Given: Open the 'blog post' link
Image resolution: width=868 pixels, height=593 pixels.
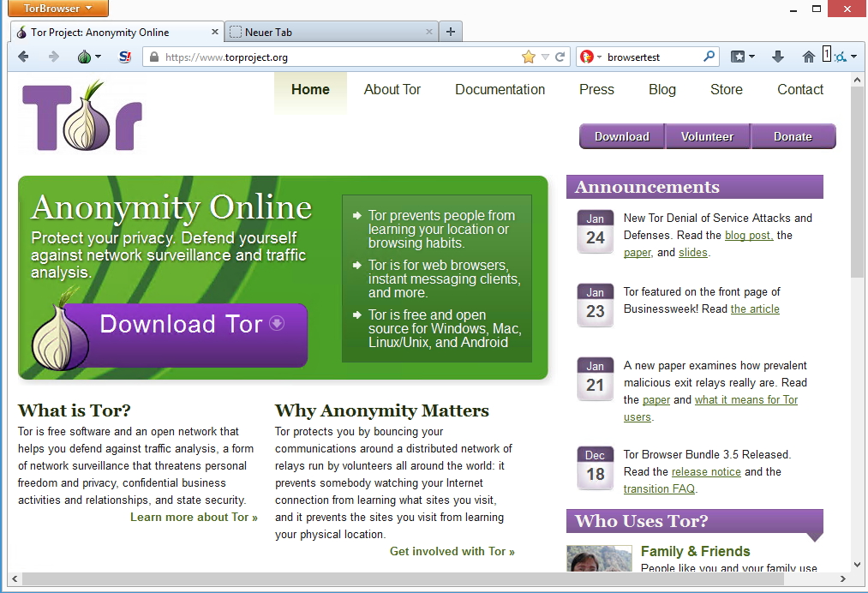Looking at the screenshot, I should (749, 236).
